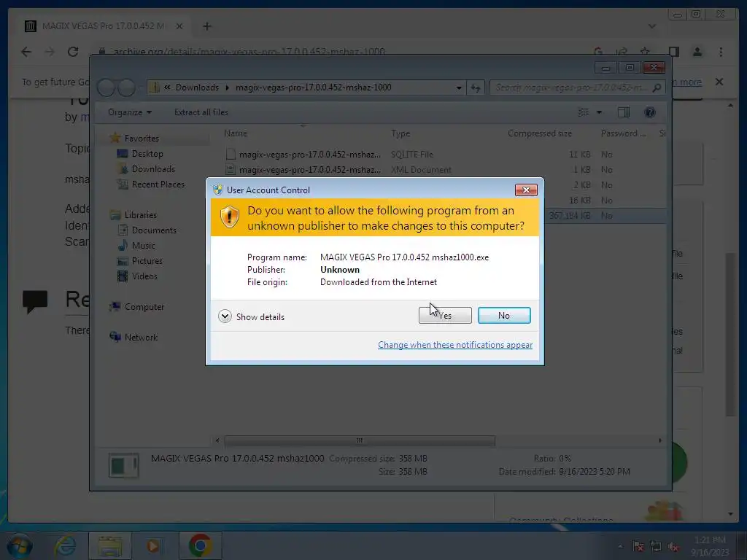Click the Chrome address bar URL
Image resolution: width=747 pixels, height=560 pixels.
pyautogui.click(x=249, y=52)
